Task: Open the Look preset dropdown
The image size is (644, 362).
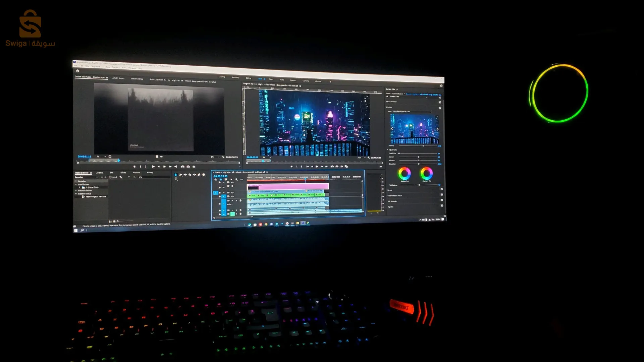Action: click(412, 112)
